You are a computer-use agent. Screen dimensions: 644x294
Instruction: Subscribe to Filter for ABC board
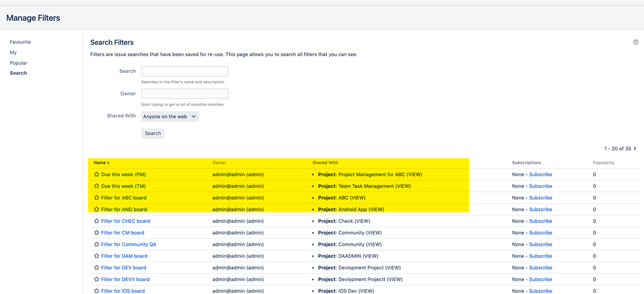[x=541, y=197]
